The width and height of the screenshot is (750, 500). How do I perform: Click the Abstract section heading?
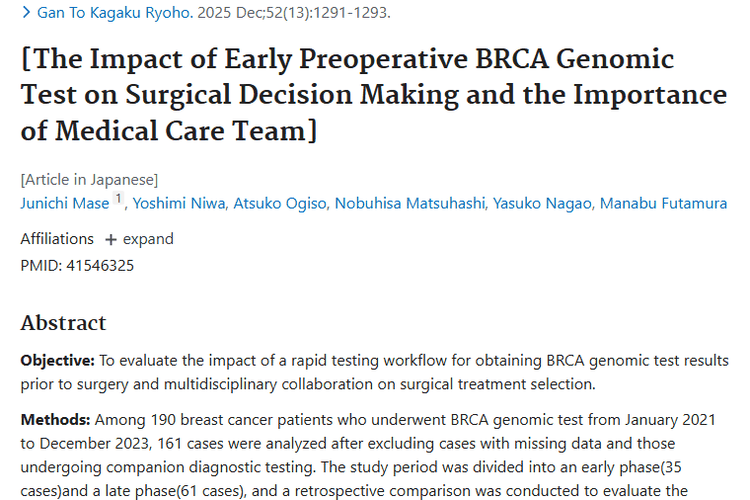[63, 322]
